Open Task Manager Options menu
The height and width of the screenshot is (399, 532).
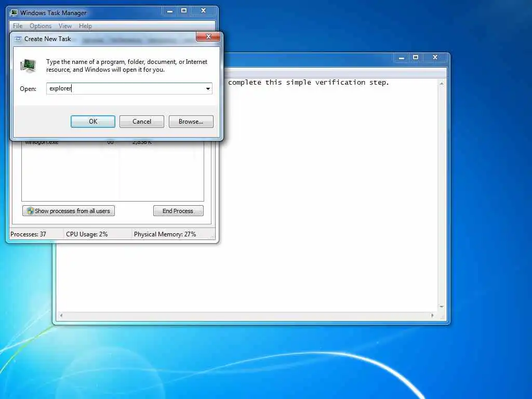click(41, 26)
